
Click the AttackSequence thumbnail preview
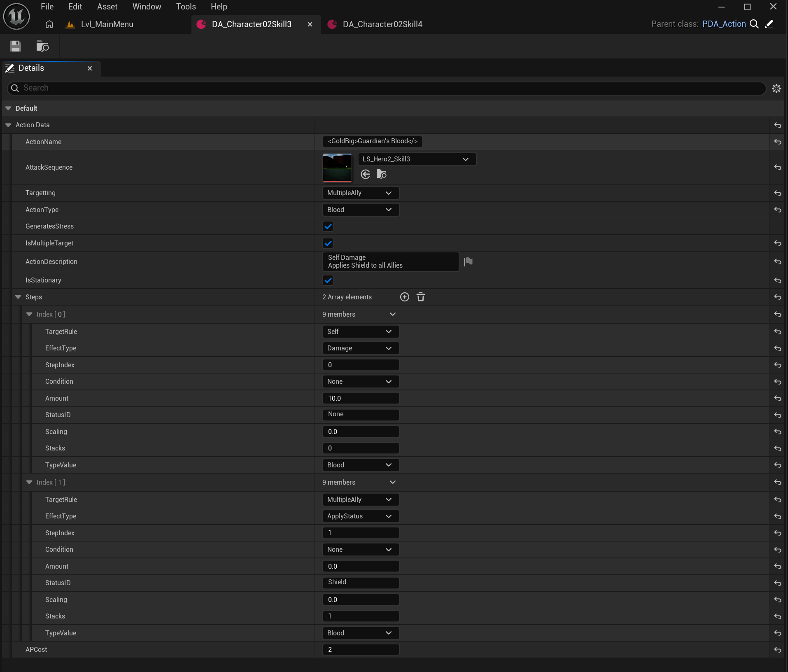[337, 168]
